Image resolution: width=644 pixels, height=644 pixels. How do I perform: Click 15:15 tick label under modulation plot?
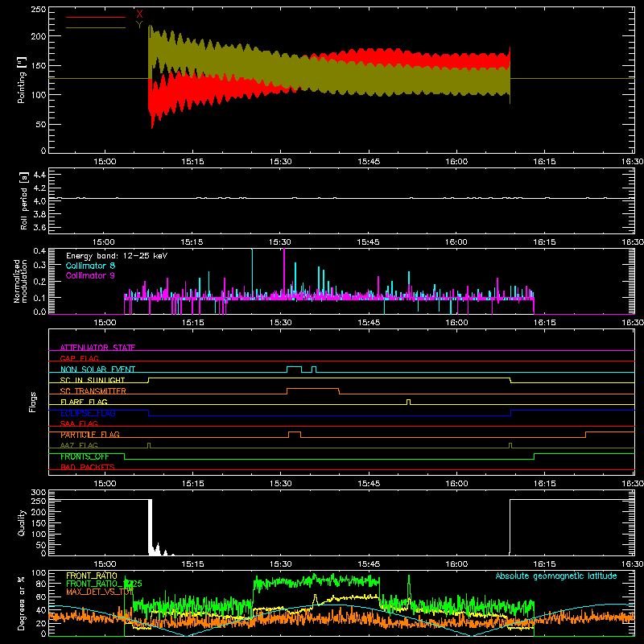pos(192,323)
